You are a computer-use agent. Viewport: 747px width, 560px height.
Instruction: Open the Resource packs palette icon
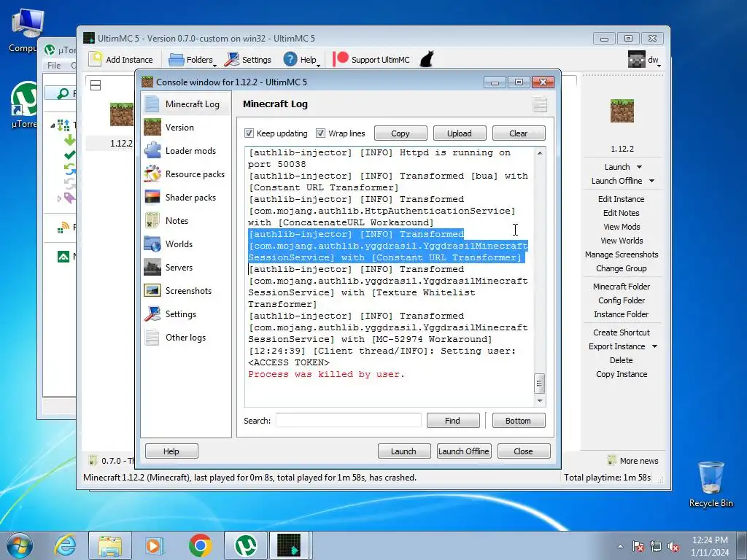pos(152,174)
